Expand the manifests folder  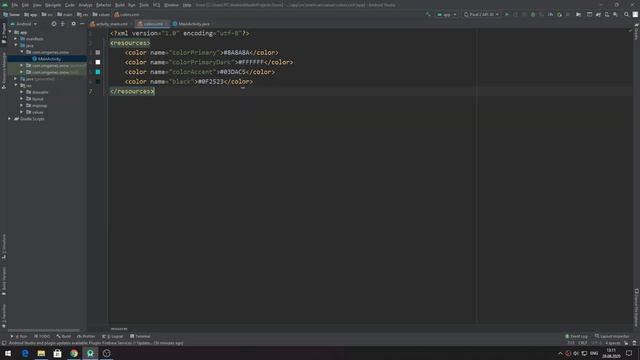pyautogui.click(x=16, y=39)
